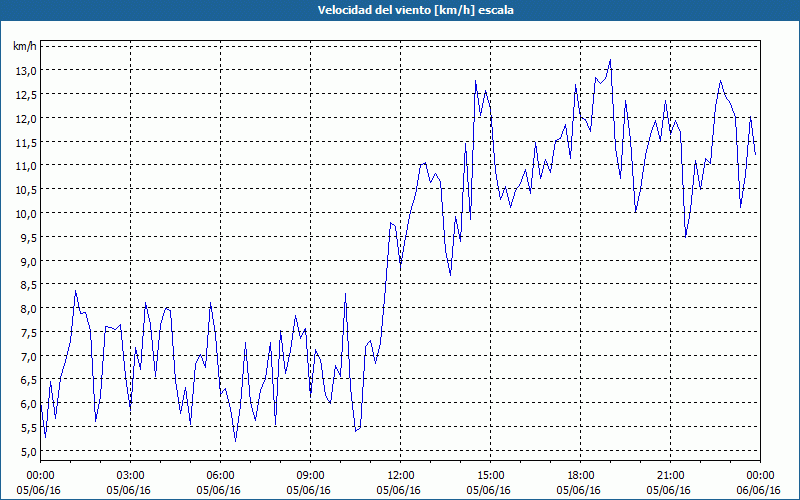Select the "12,5" y-axis tick label

pyautogui.click(x=27, y=94)
